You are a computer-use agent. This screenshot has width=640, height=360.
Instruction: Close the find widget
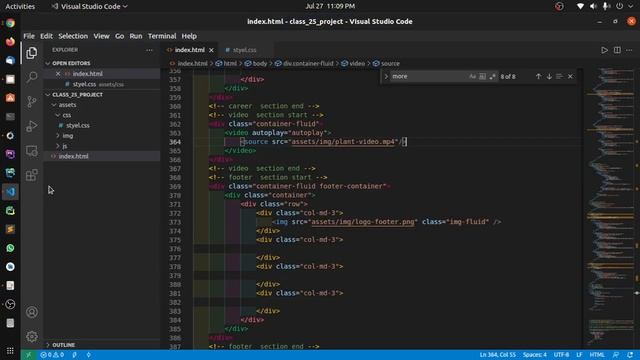tap(570, 76)
